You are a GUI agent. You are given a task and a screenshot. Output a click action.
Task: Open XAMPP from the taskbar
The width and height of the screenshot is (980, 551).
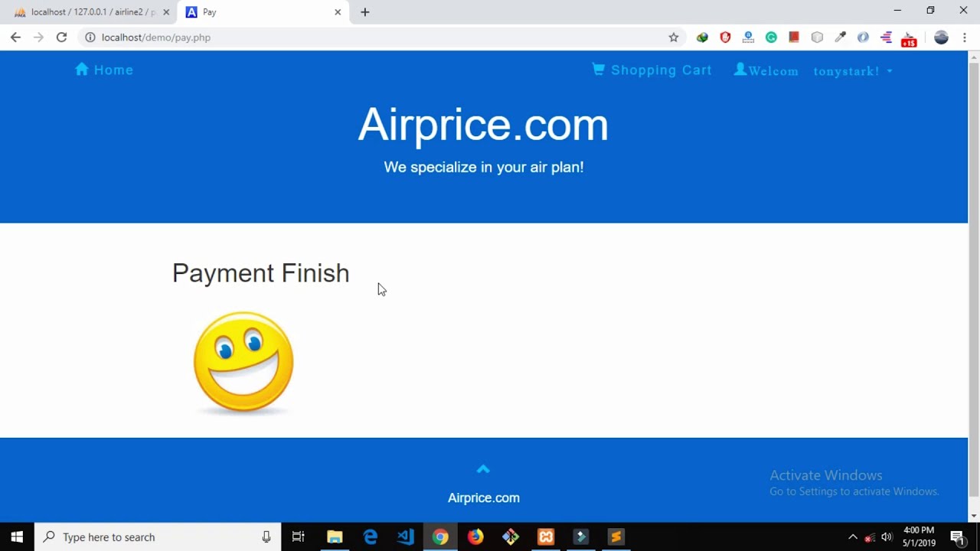546,536
